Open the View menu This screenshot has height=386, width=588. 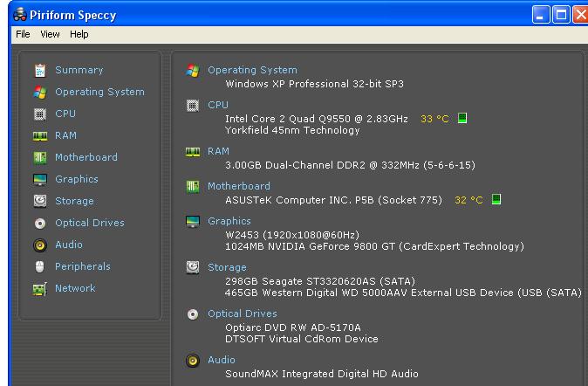coord(50,34)
